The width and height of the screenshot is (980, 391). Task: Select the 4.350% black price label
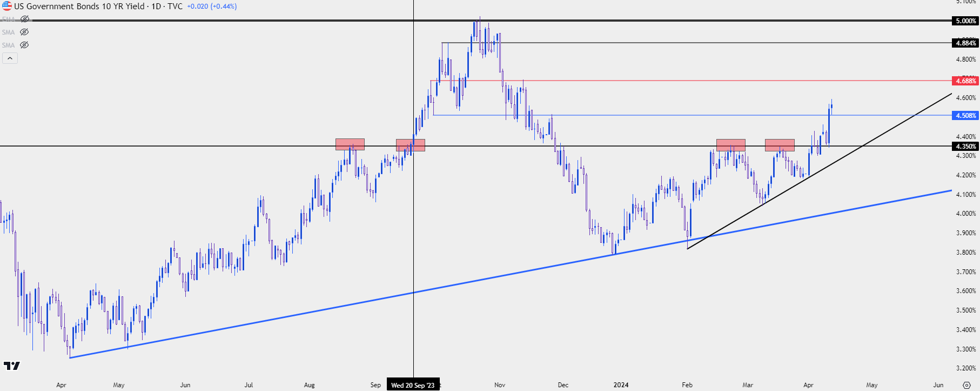pos(965,146)
